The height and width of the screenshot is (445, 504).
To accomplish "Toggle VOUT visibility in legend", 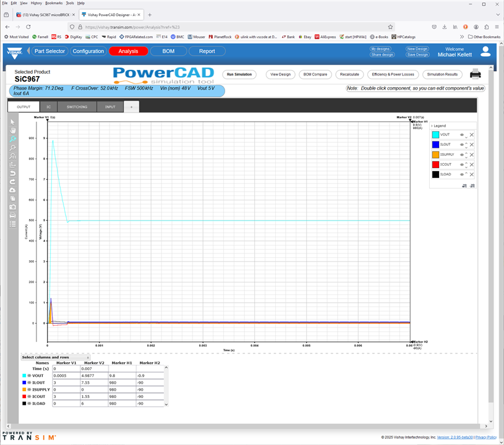I will pyautogui.click(x=461, y=135).
